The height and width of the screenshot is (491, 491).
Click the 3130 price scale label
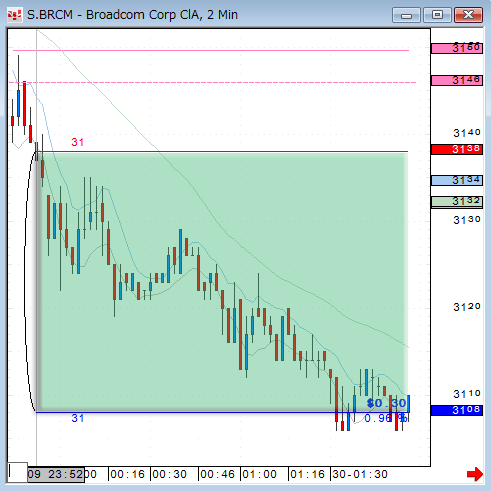[x=467, y=220]
